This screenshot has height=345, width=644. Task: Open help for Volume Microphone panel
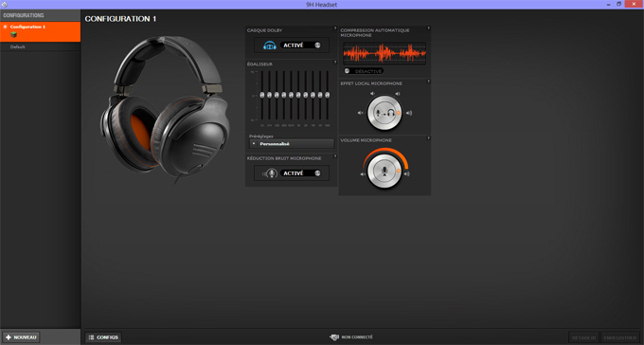(428, 138)
